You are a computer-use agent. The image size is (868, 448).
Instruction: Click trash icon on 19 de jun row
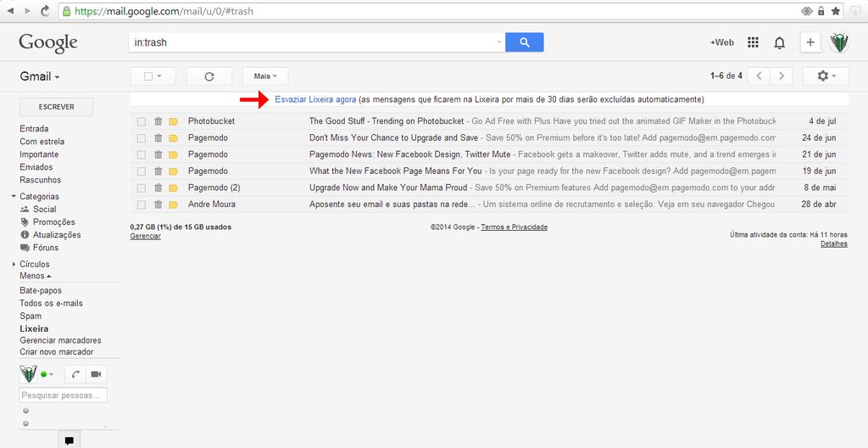[159, 171]
